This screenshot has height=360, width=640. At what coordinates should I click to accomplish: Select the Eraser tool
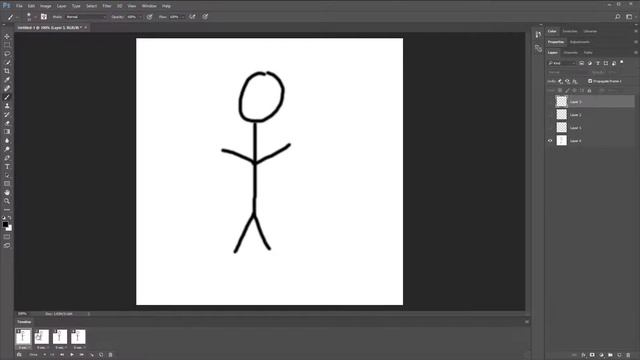[x=7, y=123]
